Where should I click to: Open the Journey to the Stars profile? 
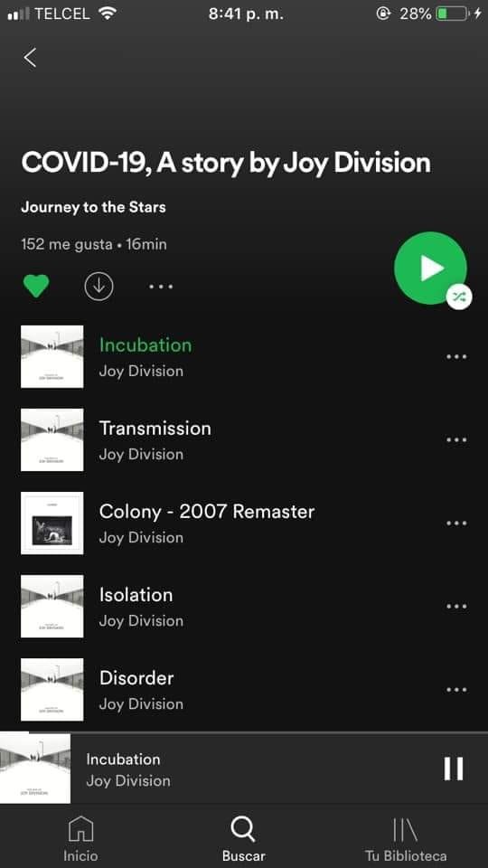point(93,208)
